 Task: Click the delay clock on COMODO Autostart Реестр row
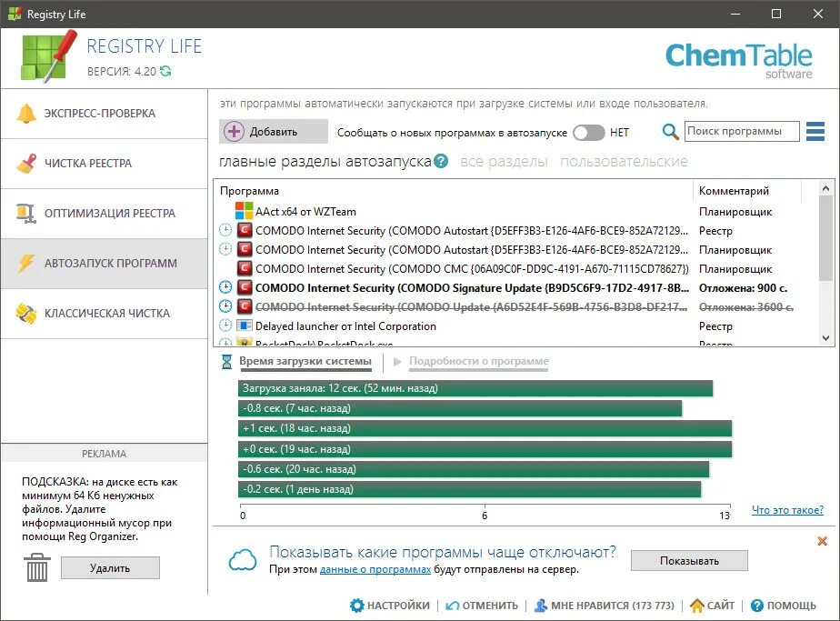(x=225, y=230)
